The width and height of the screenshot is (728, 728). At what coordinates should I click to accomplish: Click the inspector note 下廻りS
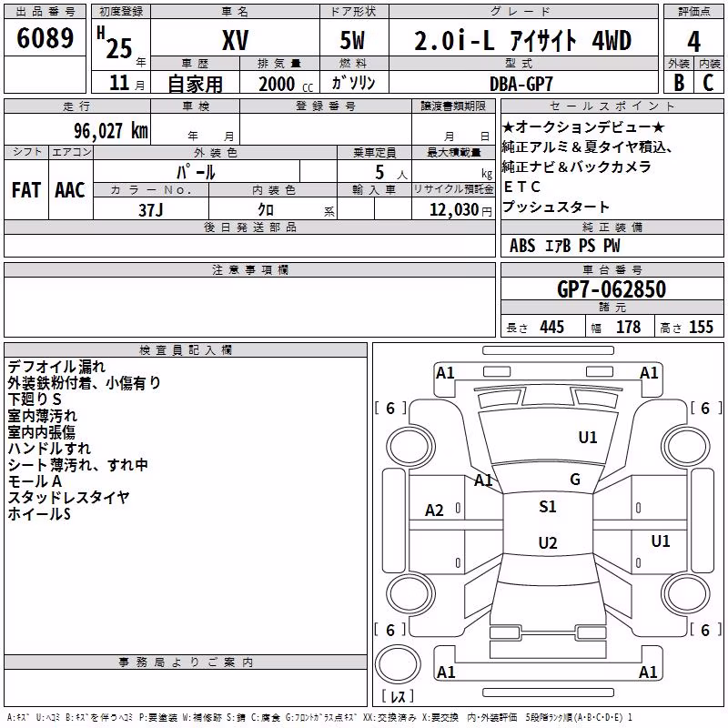35,399
